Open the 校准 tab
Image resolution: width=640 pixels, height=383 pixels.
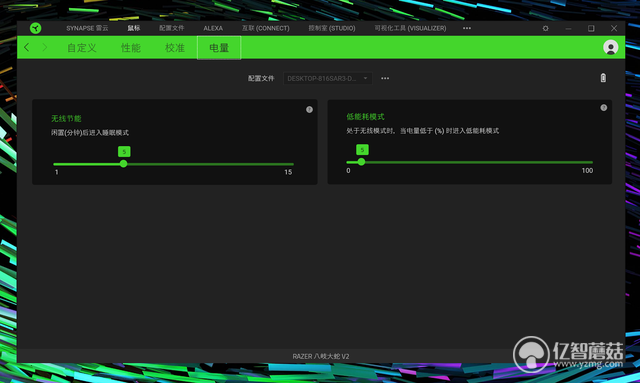(175, 48)
